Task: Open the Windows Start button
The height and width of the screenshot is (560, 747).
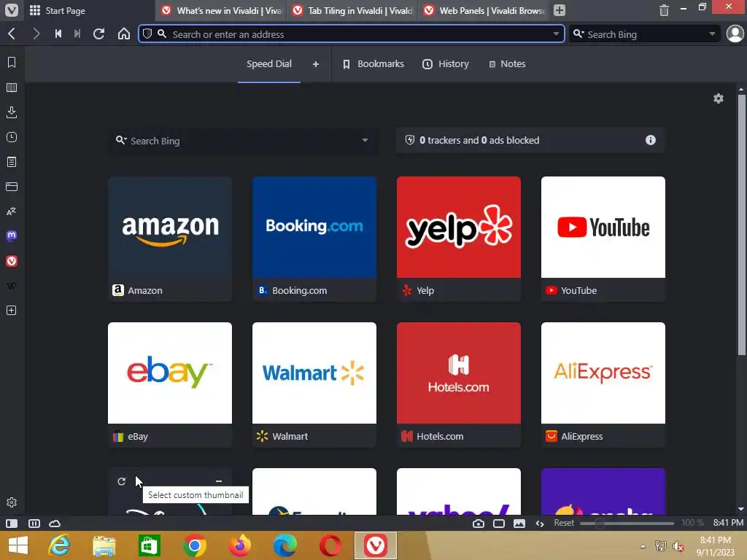Action: point(18,545)
